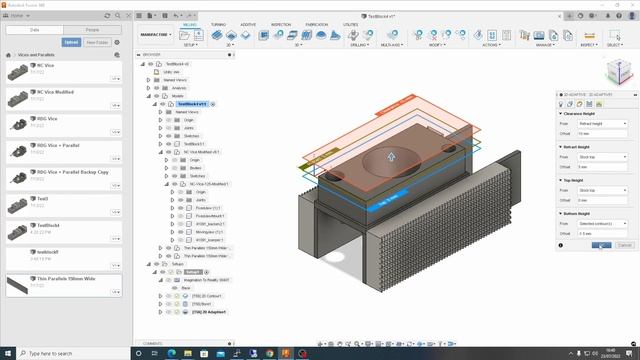Select the 2D Pocket tool icon
640x360 pixels.
[231, 35]
